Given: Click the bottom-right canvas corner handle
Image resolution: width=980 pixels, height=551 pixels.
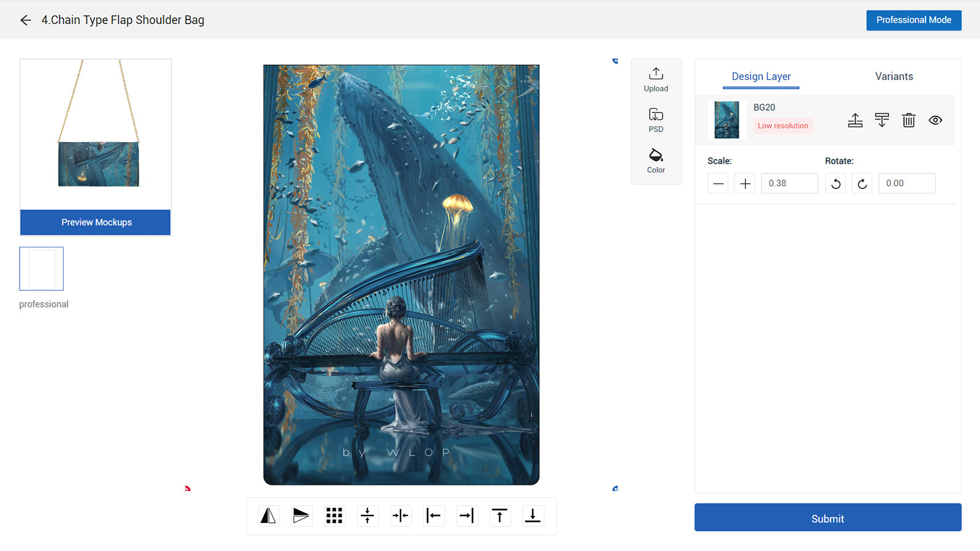Looking at the screenshot, I should (615, 489).
